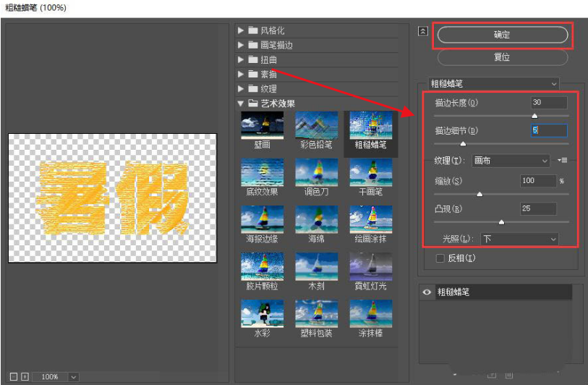Open the 粗糙蜡笔 filter name dropdown
Viewport: 588px width, 385px height.
[493, 84]
